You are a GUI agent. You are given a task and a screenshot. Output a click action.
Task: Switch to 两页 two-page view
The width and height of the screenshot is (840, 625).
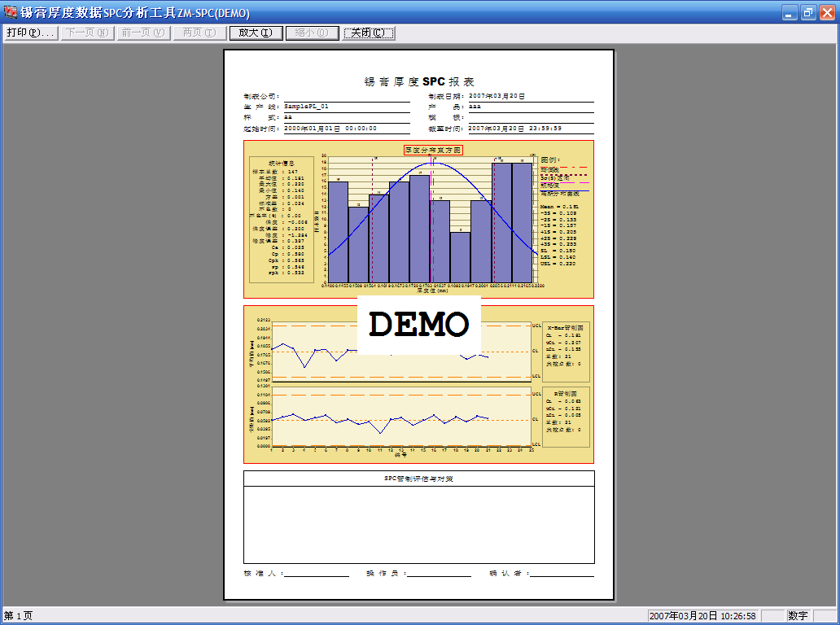point(199,33)
